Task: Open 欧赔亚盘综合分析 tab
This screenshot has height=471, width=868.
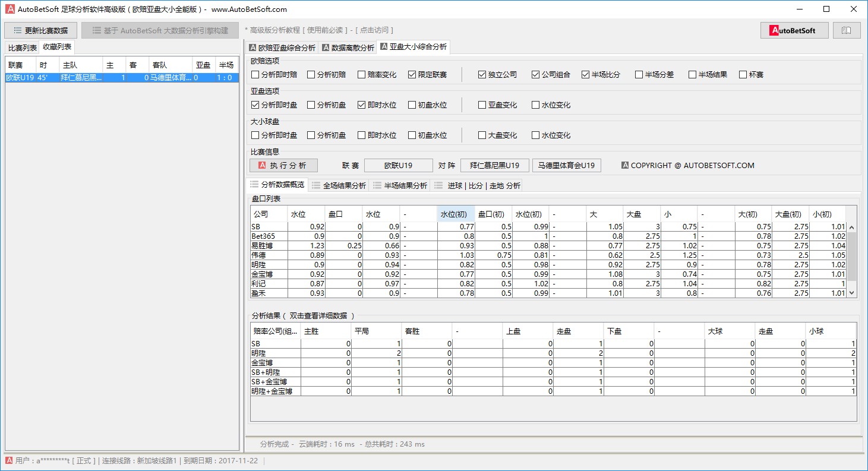Action: (282, 48)
